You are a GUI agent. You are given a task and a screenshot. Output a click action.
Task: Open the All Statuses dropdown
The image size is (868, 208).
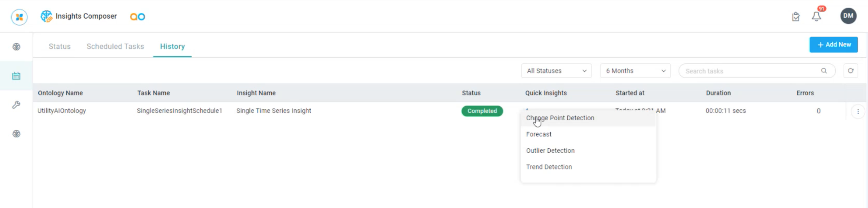pyautogui.click(x=556, y=70)
